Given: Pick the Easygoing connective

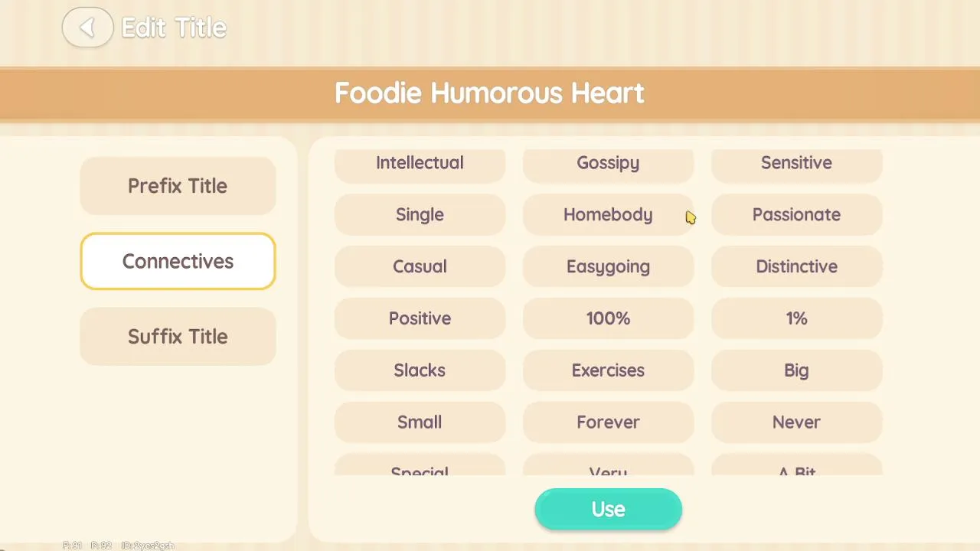Looking at the screenshot, I should (x=608, y=267).
